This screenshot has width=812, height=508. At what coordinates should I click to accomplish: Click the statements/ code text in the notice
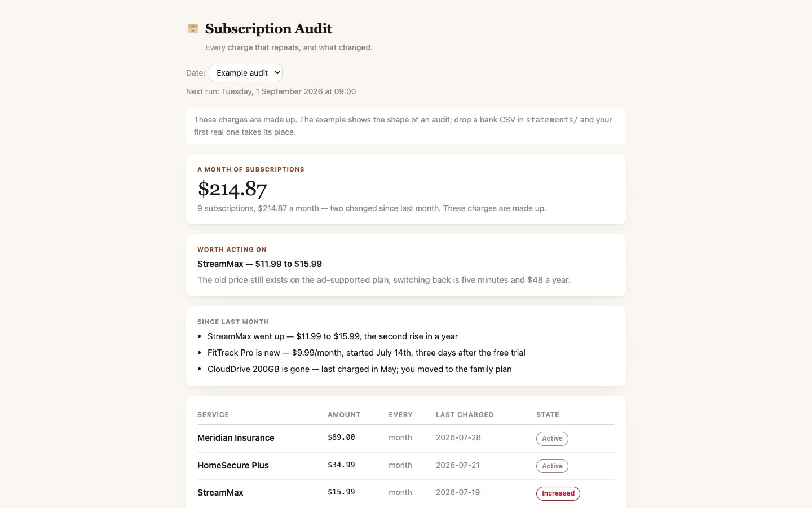point(551,120)
